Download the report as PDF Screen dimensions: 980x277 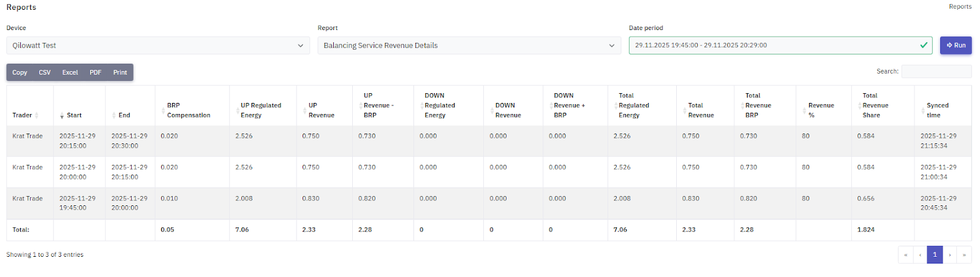[96, 72]
